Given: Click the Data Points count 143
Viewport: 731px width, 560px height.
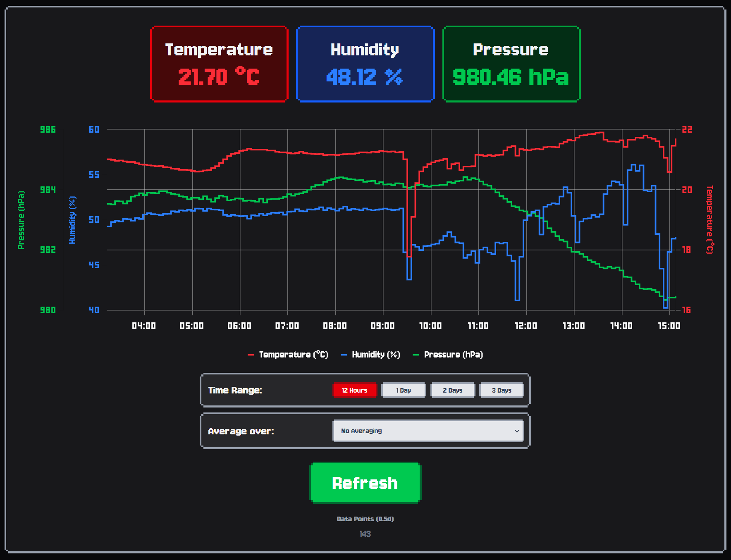Looking at the screenshot, I should [x=365, y=534].
